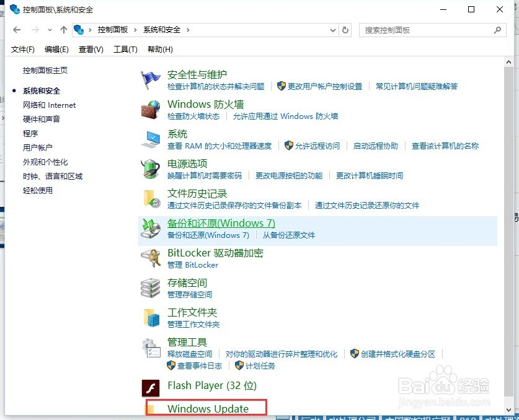Open 控制面板主页 in sidebar
The height and width of the screenshot is (420, 519).
tap(45, 71)
